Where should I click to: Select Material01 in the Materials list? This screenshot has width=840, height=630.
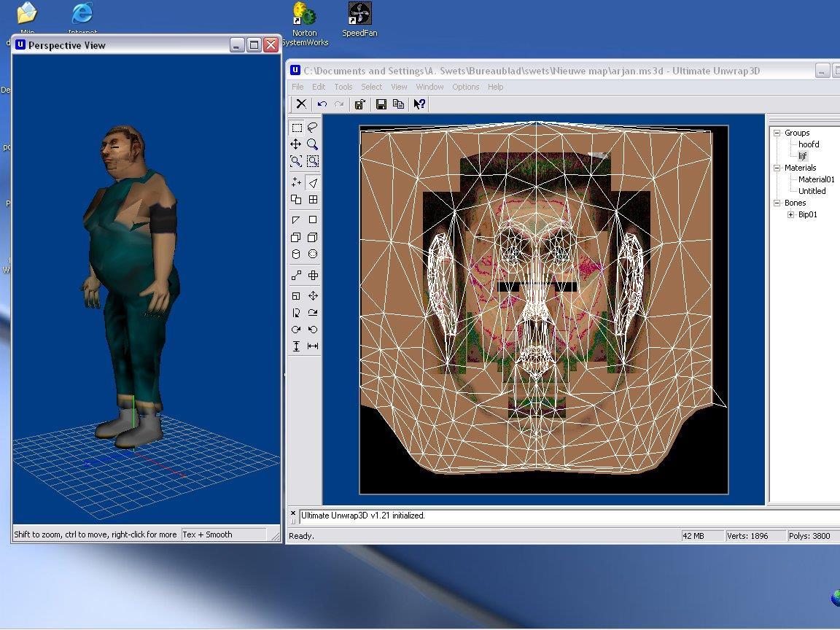[x=817, y=179]
